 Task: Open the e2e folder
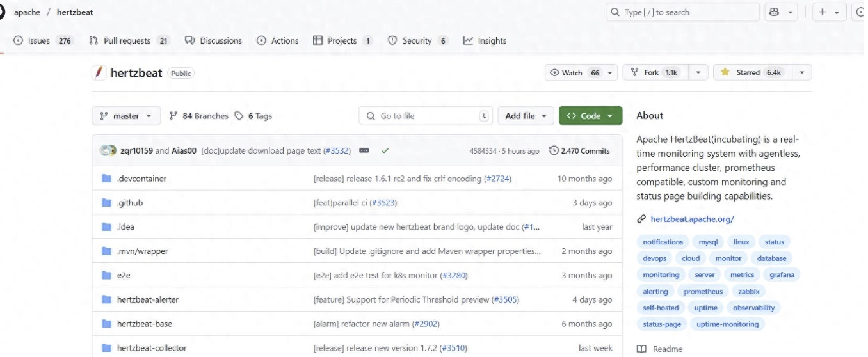124,276
